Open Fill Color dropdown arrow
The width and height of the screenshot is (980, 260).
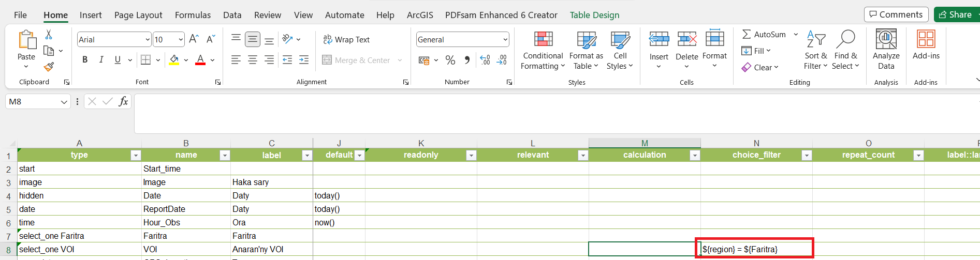pos(186,60)
